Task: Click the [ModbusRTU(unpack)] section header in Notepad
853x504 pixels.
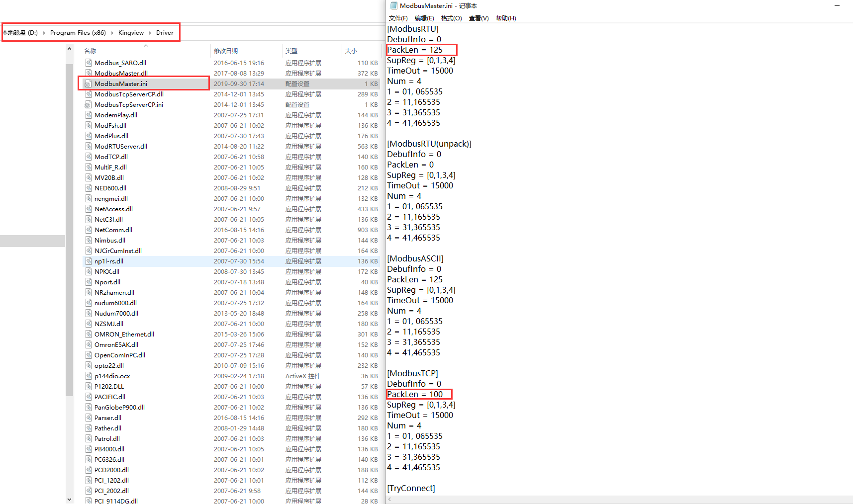Action: click(x=429, y=144)
